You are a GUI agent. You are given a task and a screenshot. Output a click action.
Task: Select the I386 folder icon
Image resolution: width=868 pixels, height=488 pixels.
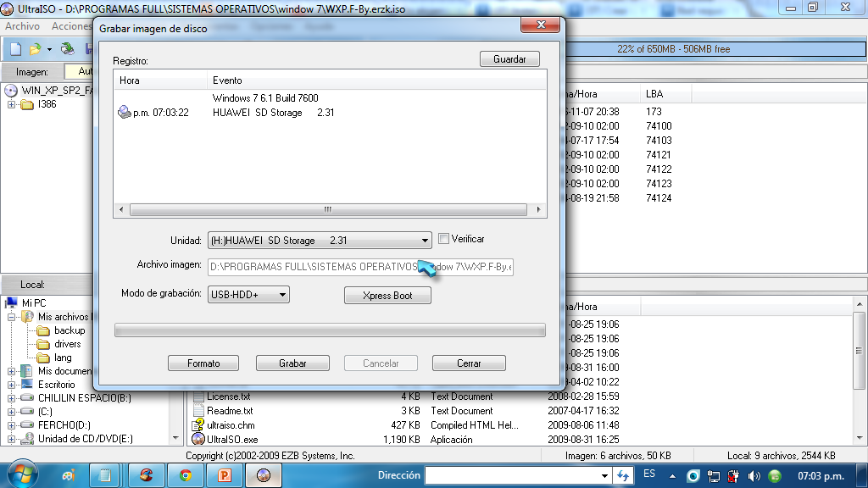tap(27, 104)
